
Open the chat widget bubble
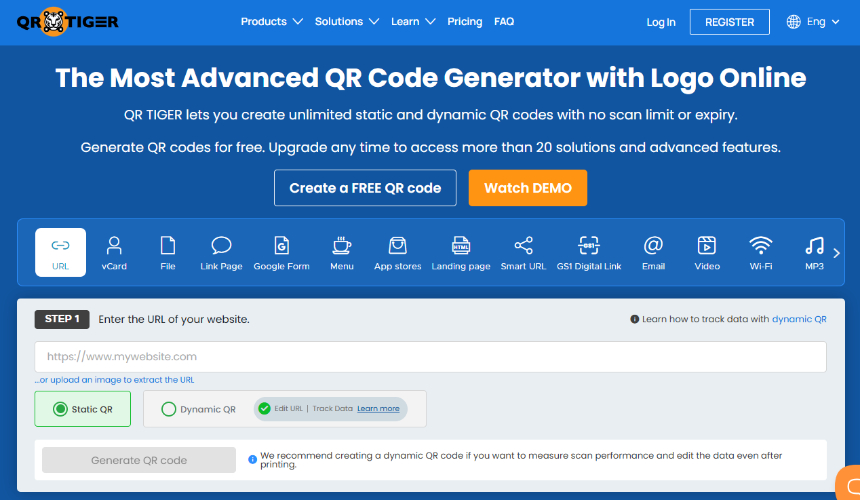pos(849,485)
